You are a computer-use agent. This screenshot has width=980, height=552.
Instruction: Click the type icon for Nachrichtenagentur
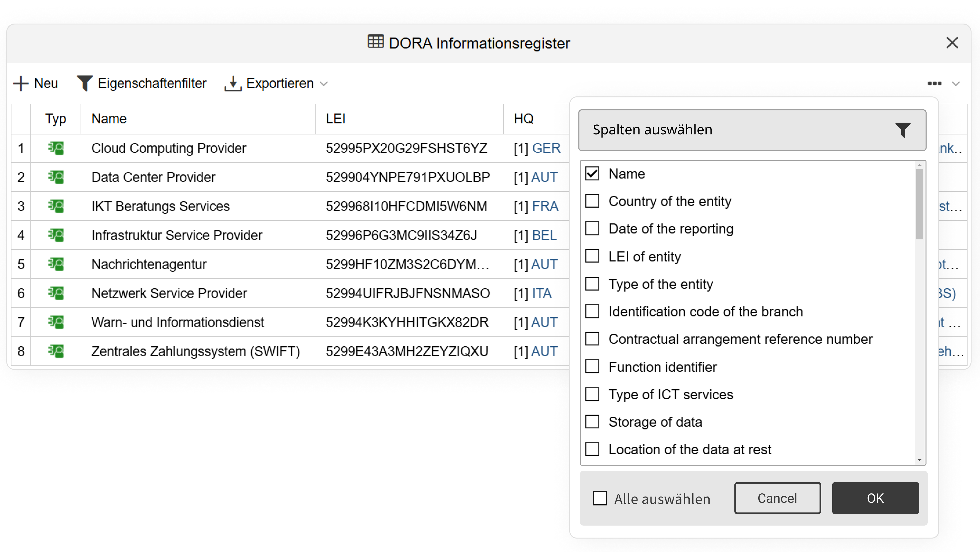56,264
